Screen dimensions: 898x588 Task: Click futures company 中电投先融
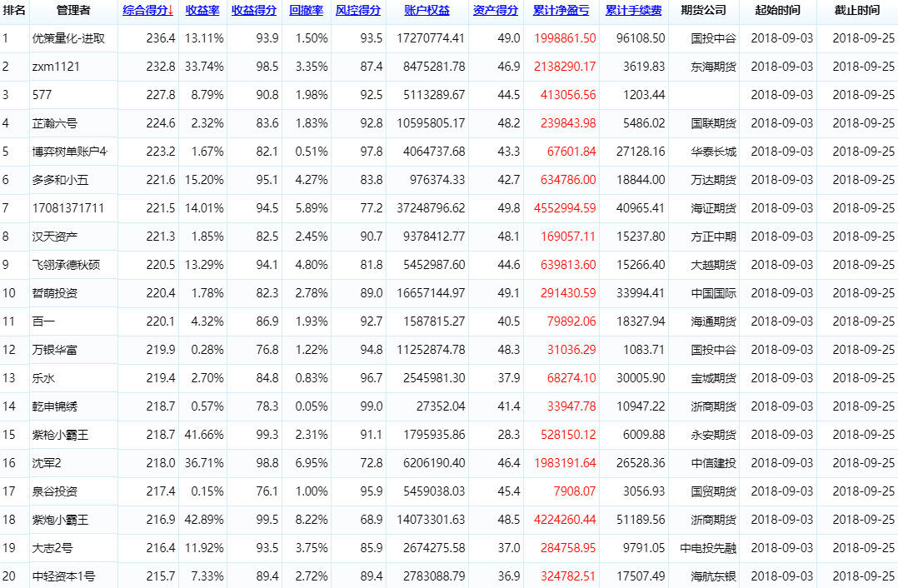click(708, 549)
